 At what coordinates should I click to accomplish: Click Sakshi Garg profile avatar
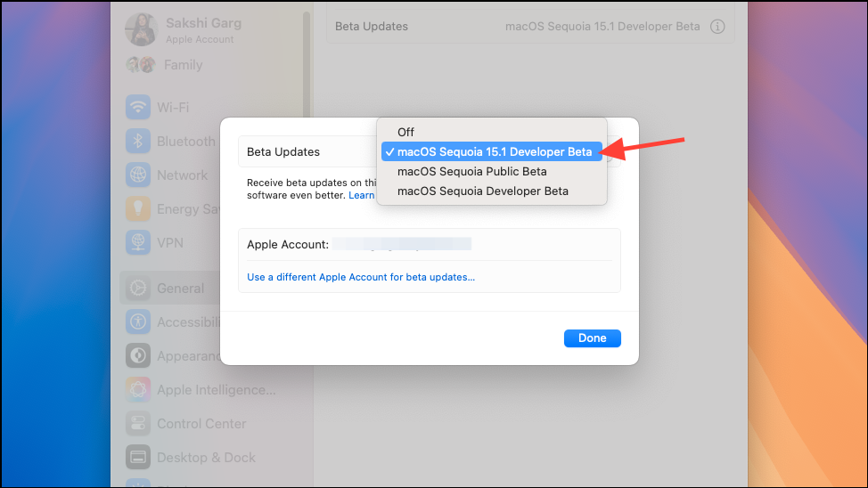[141, 29]
